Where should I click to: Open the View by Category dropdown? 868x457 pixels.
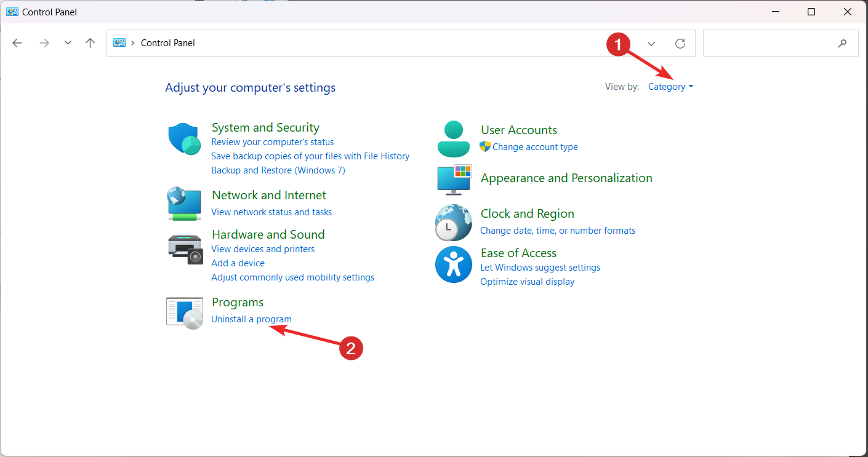[670, 87]
